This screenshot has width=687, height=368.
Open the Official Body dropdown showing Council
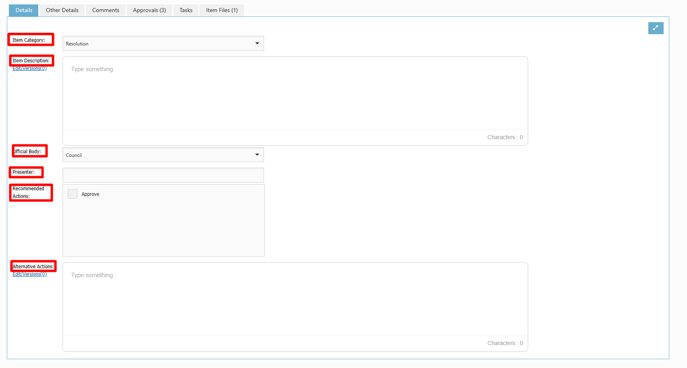(163, 155)
